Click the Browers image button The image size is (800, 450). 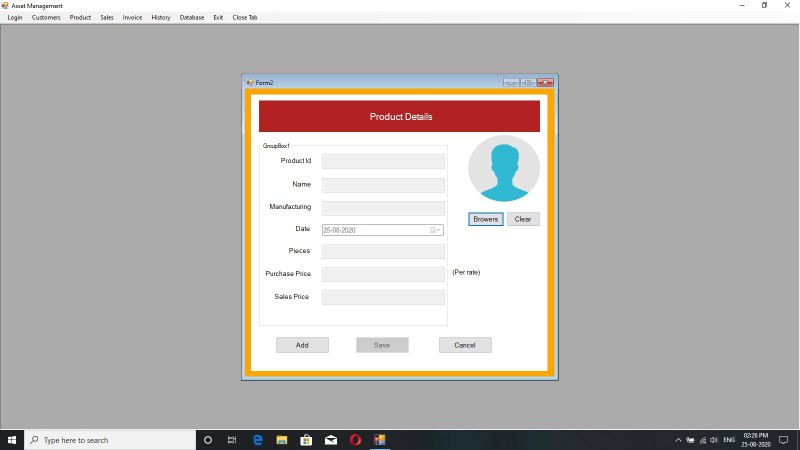tap(485, 219)
